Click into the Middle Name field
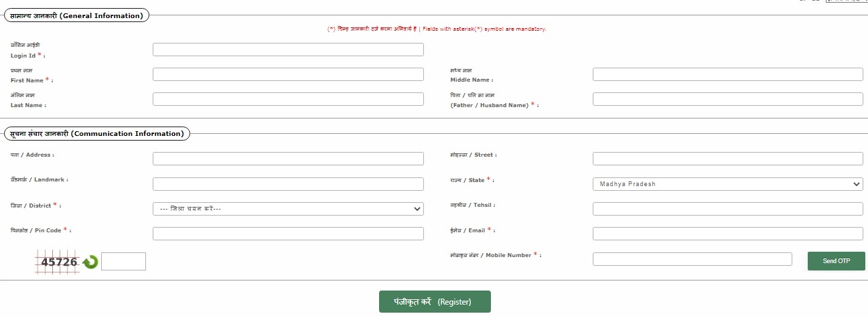Image resolution: width=868 pixels, height=318 pixels. [x=728, y=74]
